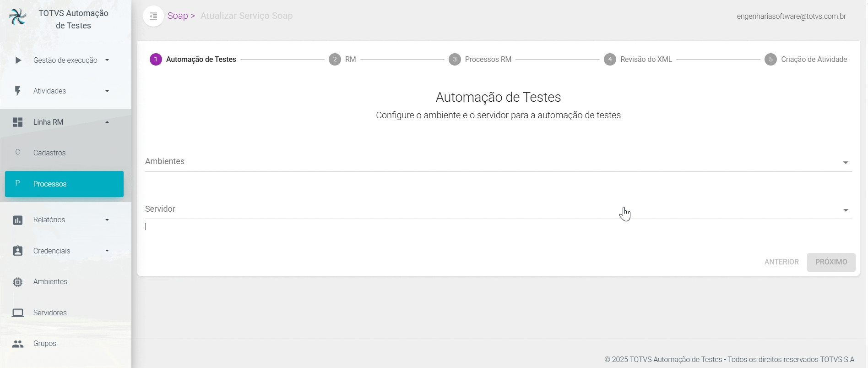Click step 2 circle for RM
The width and height of the screenshot is (868, 368).
335,60
